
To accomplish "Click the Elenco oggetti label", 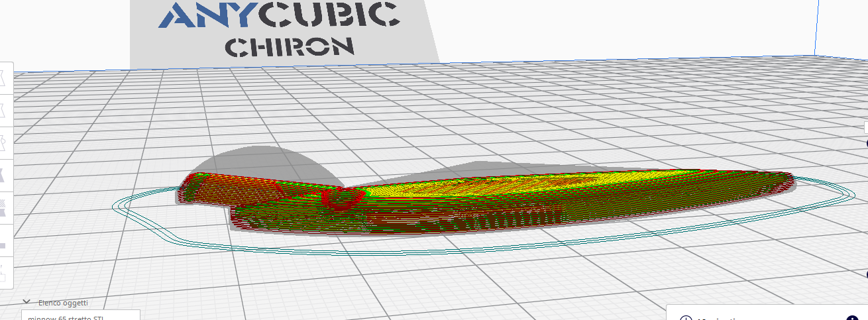I will pos(63,303).
